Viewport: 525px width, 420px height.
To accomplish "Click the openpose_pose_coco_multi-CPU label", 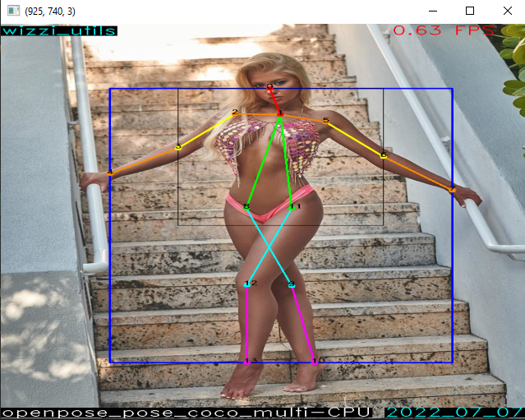I will pos(187,413).
